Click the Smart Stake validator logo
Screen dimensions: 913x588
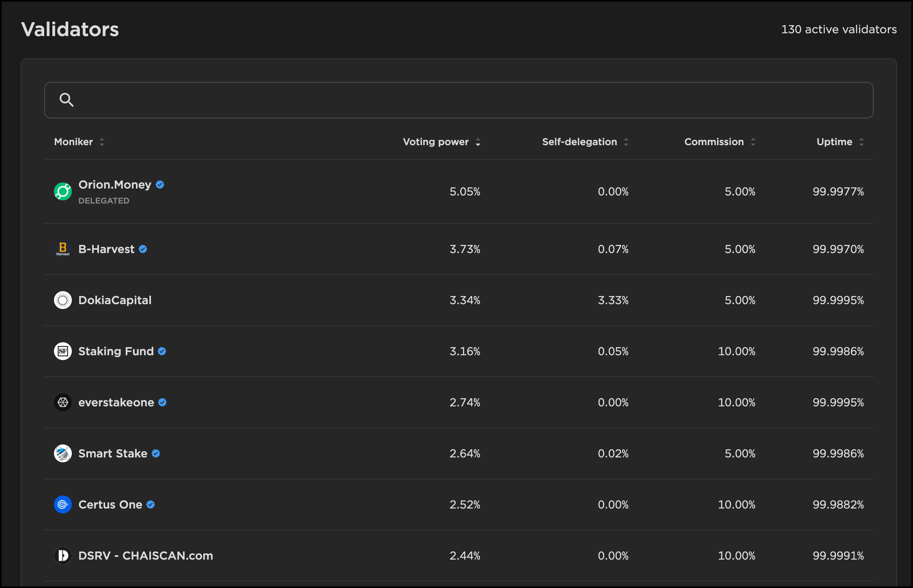point(63,453)
